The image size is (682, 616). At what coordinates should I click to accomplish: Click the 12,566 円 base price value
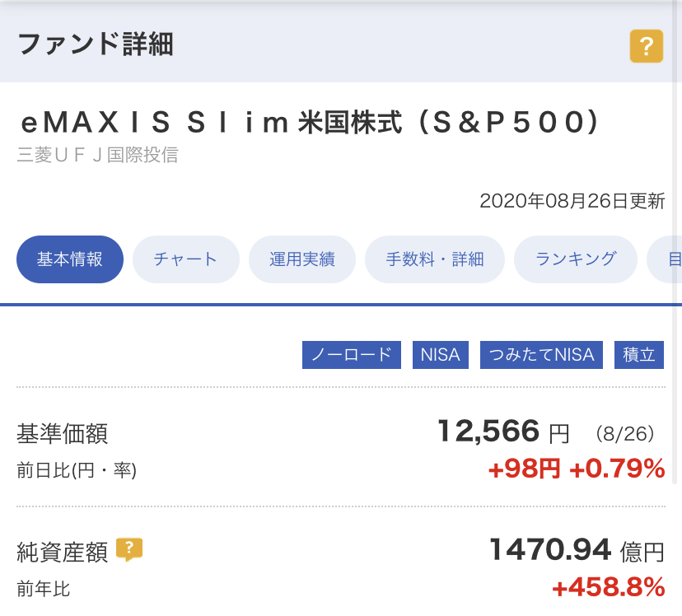(503, 432)
